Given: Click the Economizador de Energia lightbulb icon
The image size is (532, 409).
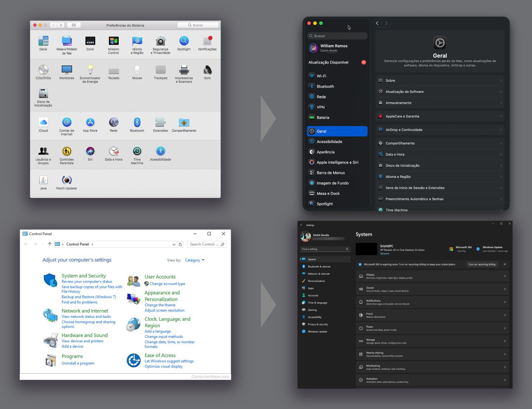Looking at the screenshot, I should click(x=90, y=70).
